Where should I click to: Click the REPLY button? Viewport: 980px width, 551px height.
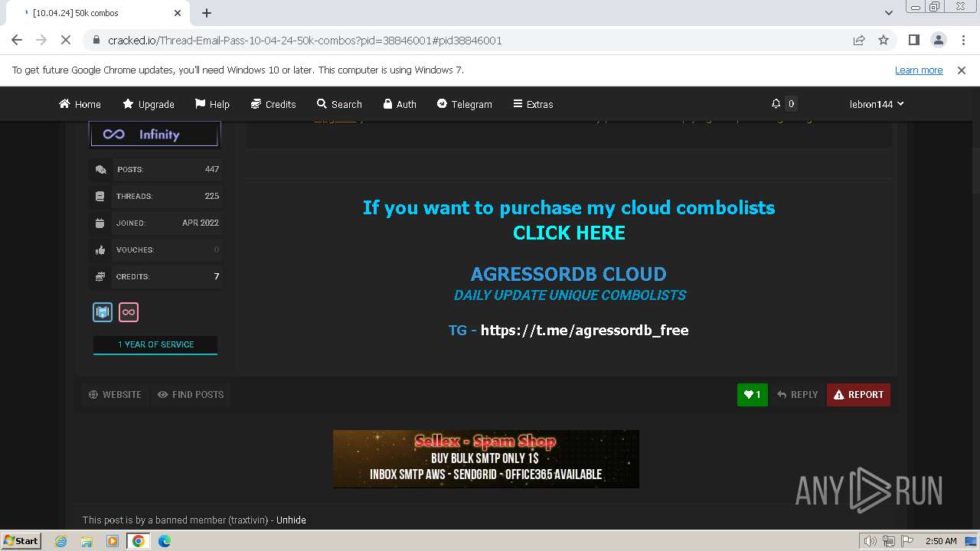tap(797, 394)
